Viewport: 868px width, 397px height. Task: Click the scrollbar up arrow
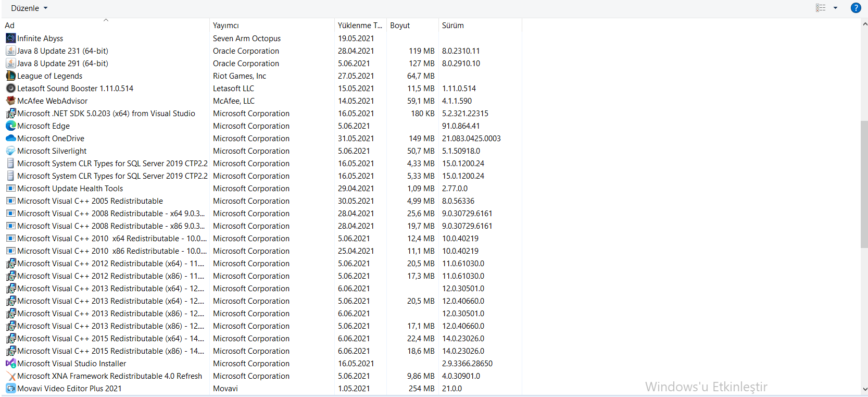tap(864, 24)
